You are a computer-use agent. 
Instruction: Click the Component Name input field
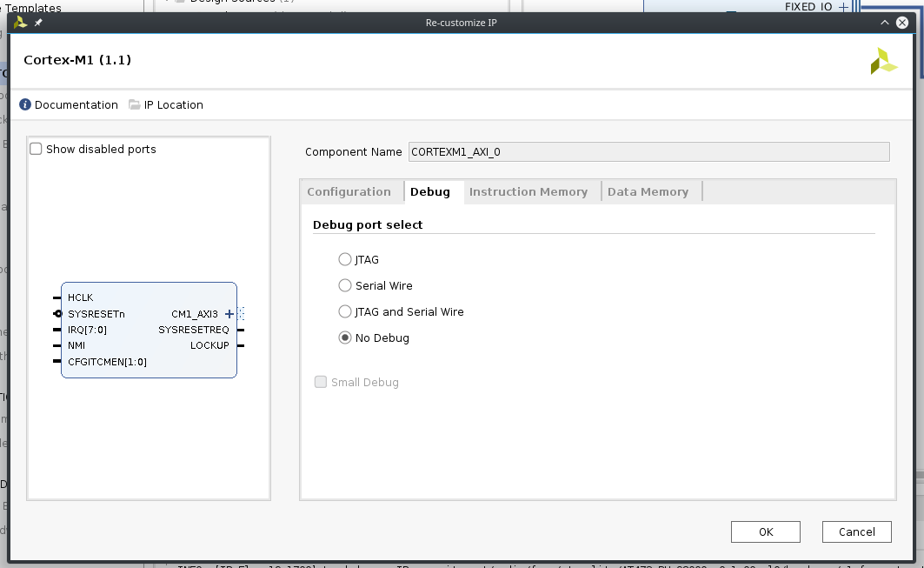648,151
